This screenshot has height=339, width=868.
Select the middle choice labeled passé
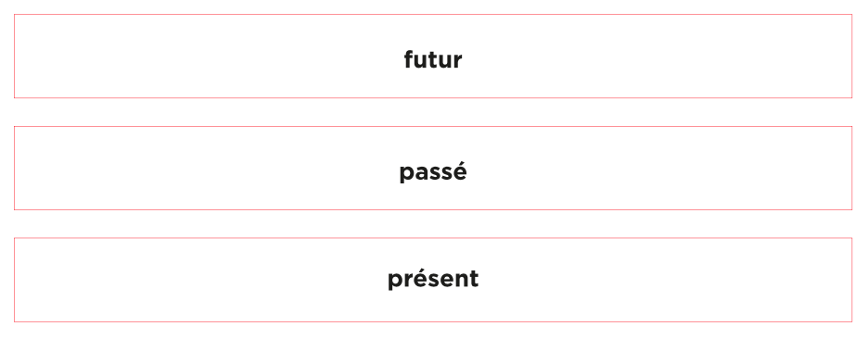[x=433, y=169]
